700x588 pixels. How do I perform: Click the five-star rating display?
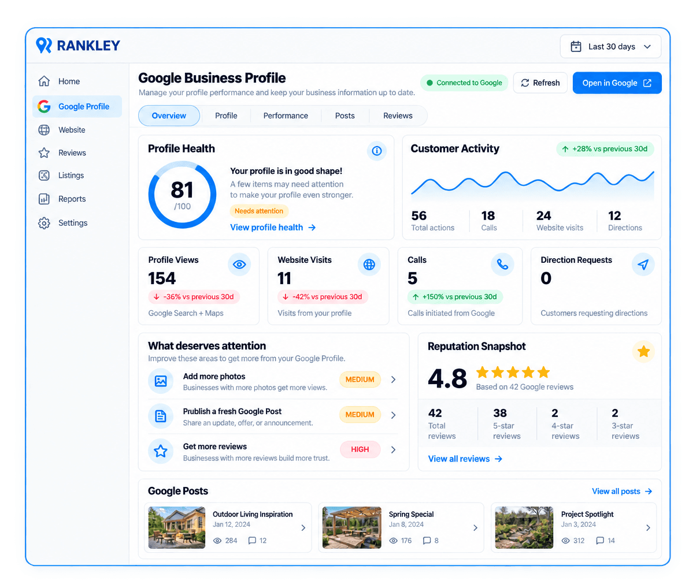[513, 372]
